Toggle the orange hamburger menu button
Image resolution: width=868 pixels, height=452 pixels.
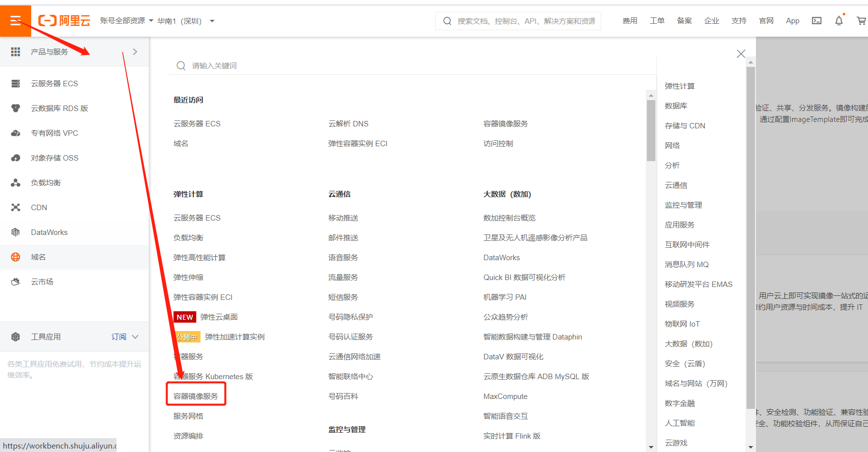(15, 21)
